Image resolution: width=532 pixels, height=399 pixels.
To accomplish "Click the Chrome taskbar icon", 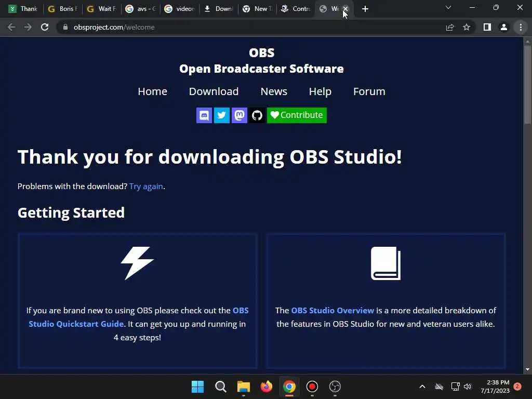I will [x=289, y=387].
